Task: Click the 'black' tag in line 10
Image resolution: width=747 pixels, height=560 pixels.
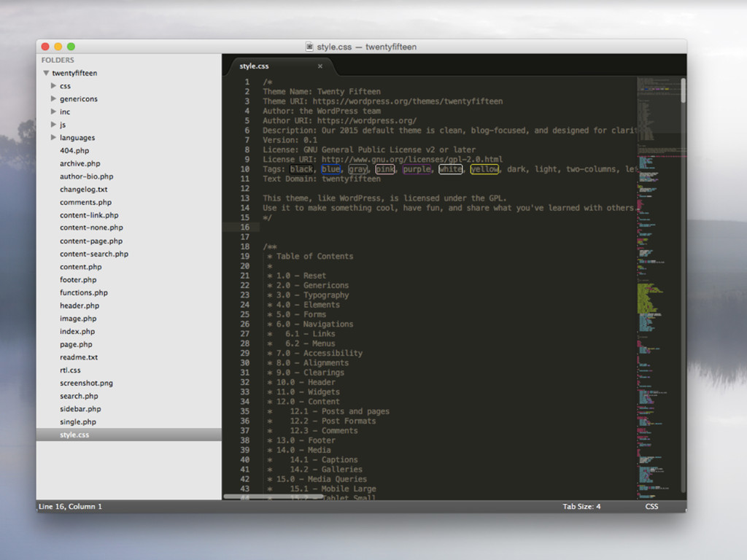Action: click(x=301, y=169)
